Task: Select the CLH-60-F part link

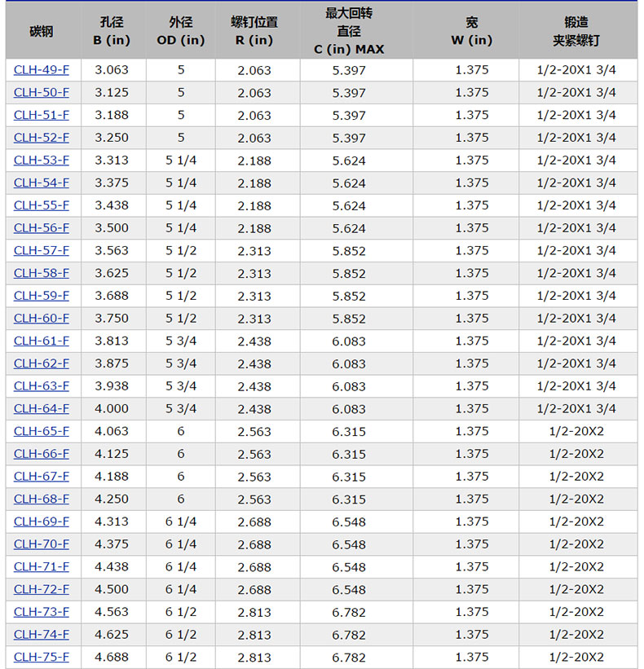Action: [x=42, y=319]
